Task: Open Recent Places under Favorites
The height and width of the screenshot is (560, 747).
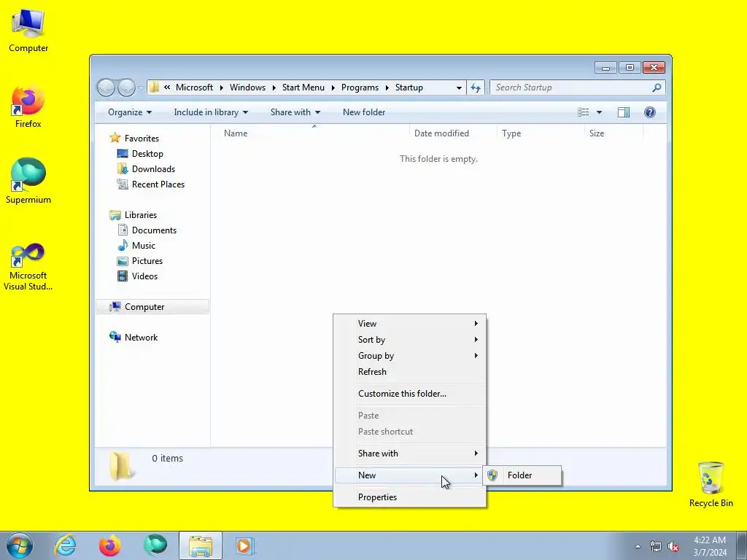Action: (x=158, y=184)
